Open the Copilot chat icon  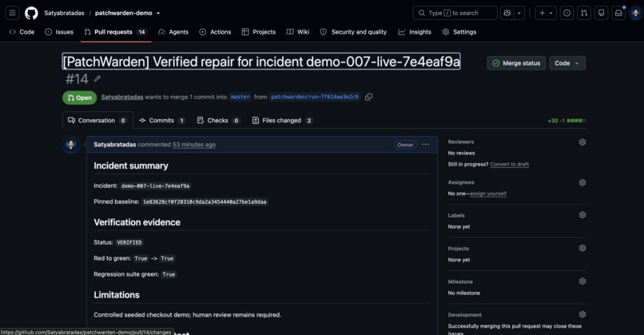[x=507, y=13]
